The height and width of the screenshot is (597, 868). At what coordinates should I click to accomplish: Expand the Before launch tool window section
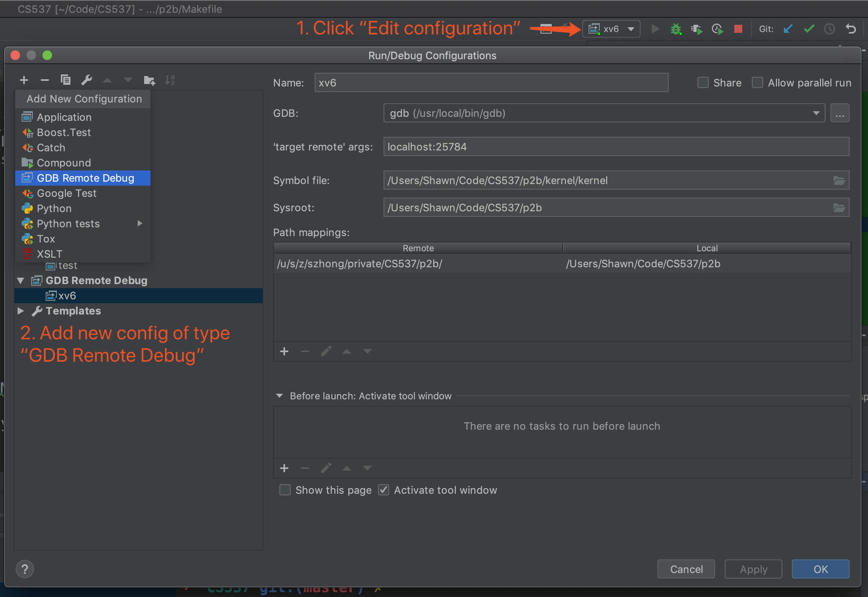tap(280, 395)
